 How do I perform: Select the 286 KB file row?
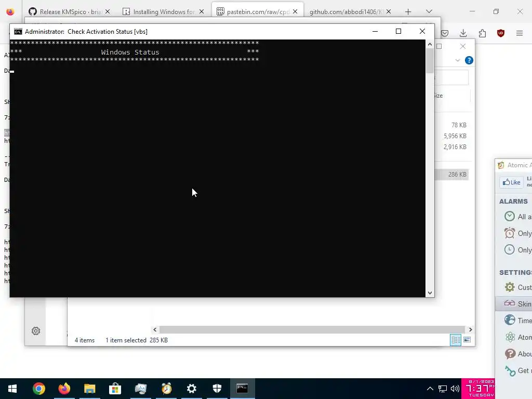point(453,175)
